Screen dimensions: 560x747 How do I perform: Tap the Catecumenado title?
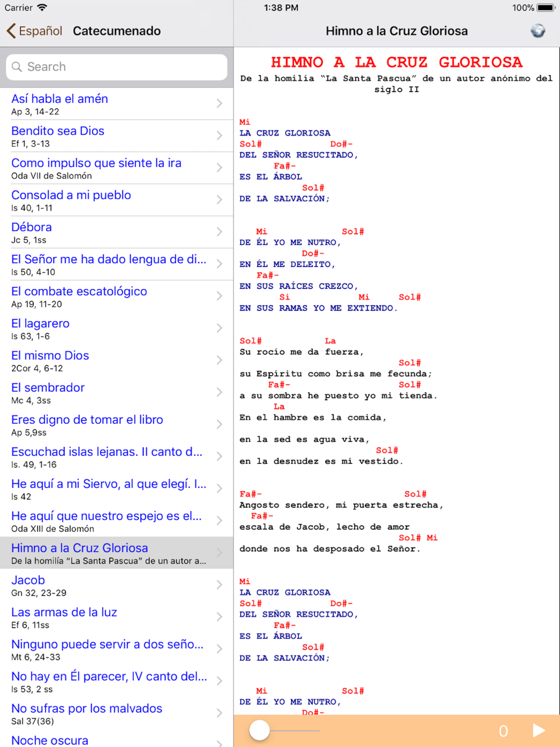coord(116,31)
